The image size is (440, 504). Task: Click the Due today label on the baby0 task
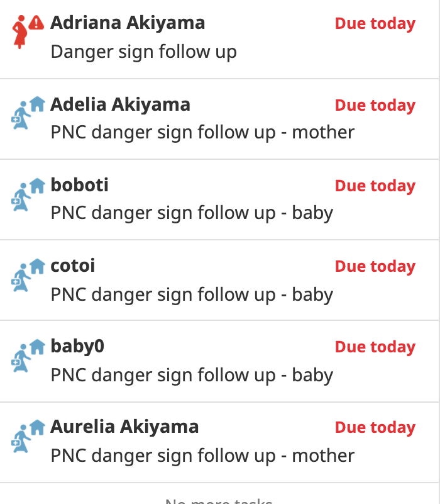(x=375, y=347)
